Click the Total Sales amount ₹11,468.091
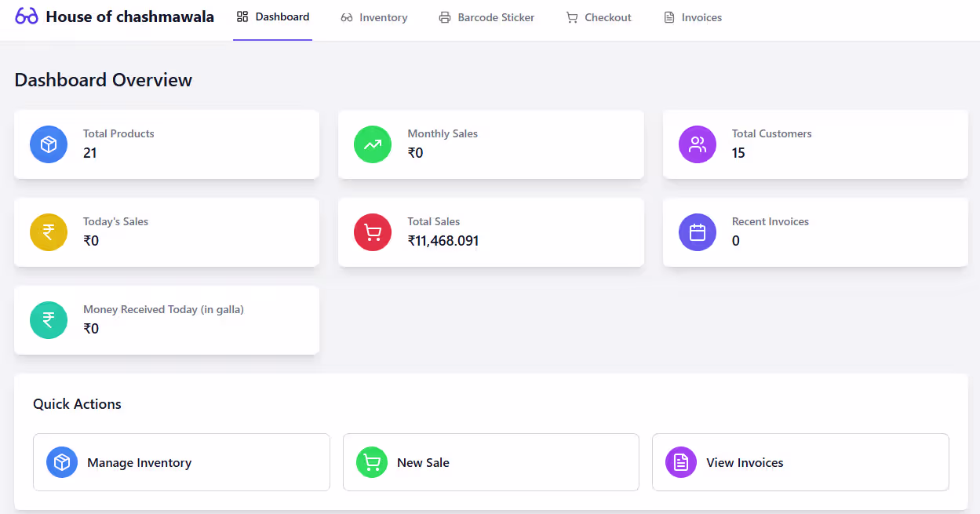Screen dimensions: 980x514 pos(443,241)
